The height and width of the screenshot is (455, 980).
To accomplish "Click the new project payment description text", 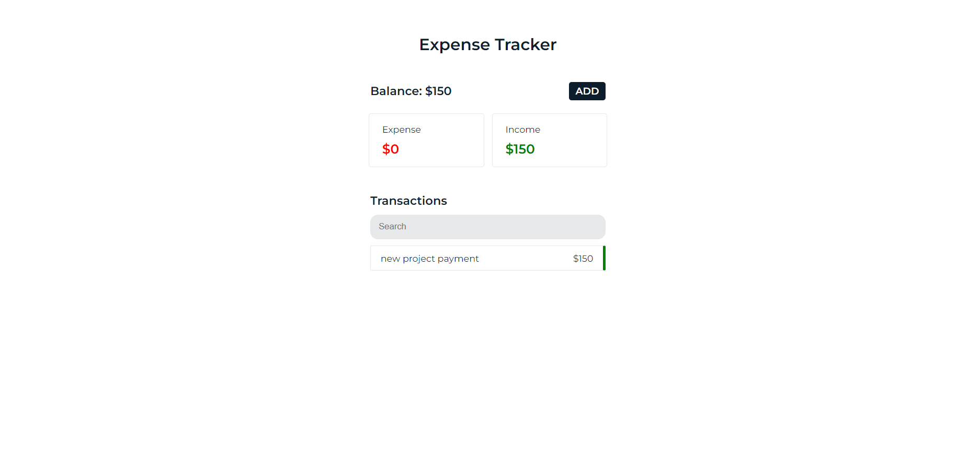I will click(429, 259).
